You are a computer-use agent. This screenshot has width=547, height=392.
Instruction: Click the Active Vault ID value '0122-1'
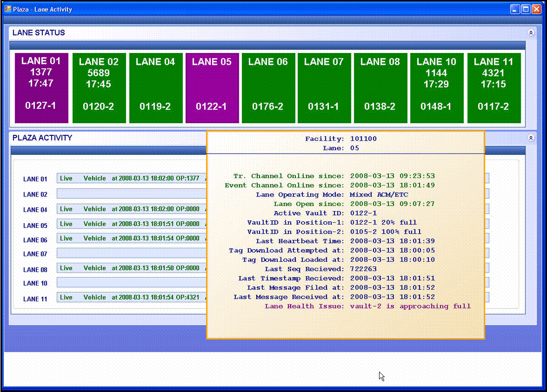[x=363, y=213]
